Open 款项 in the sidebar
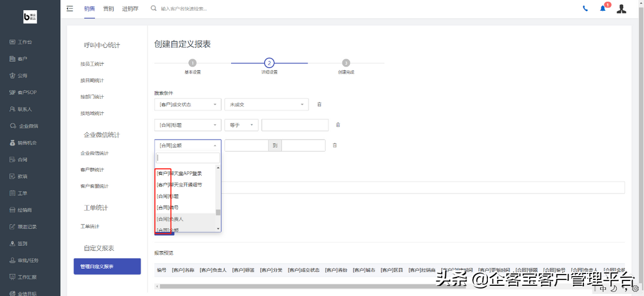This screenshot has width=644, height=296. (x=19, y=176)
